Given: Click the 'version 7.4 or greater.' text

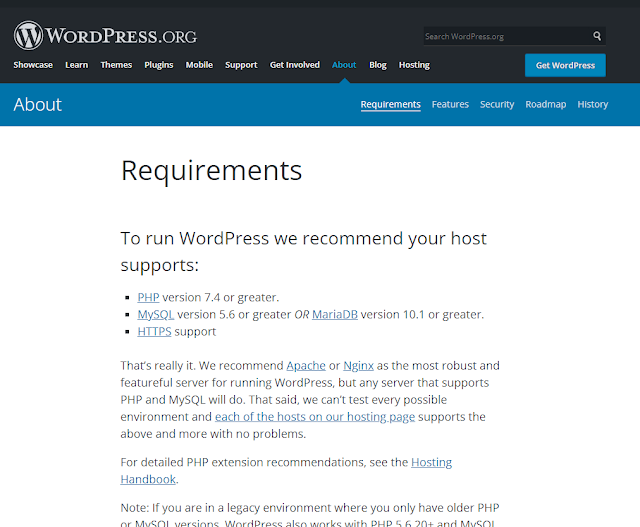Looking at the screenshot, I should coord(220,298).
